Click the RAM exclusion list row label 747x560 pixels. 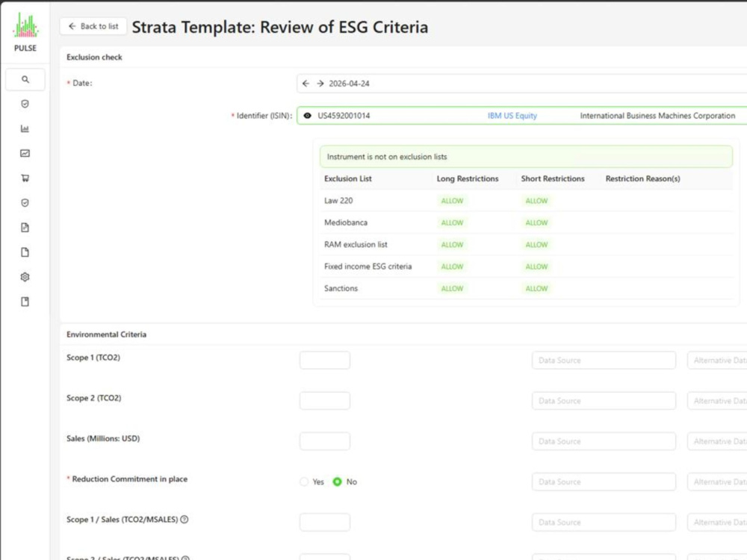[x=356, y=244]
